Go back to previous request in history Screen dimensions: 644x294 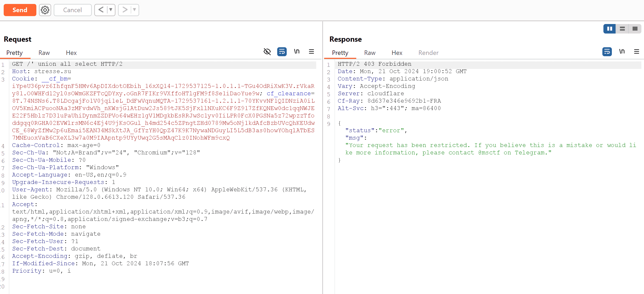[101, 10]
